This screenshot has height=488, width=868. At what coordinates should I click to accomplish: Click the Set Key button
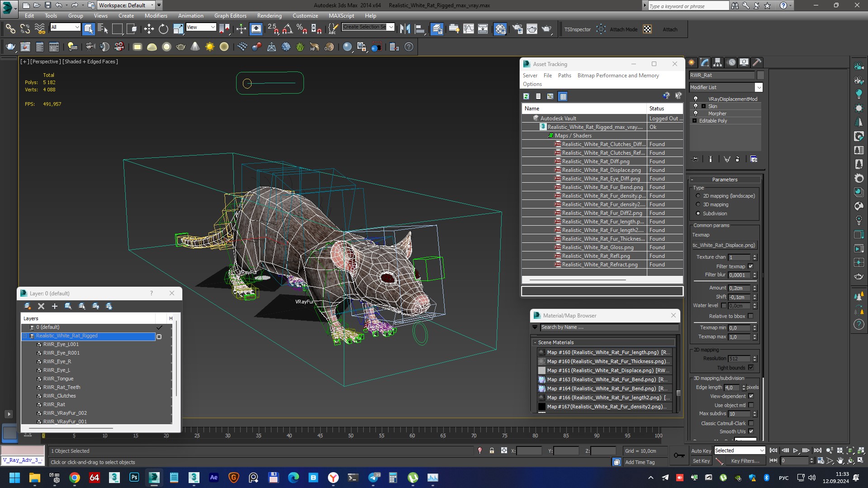click(x=701, y=461)
